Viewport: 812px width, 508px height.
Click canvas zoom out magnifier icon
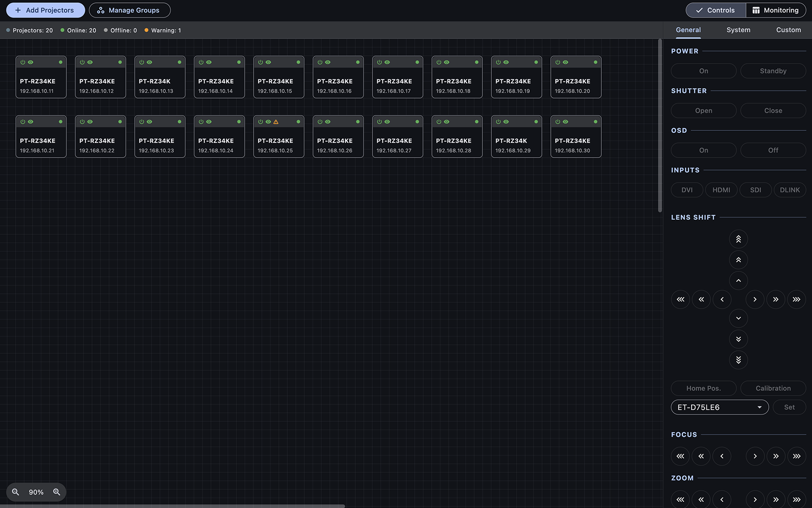[x=16, y=492]
